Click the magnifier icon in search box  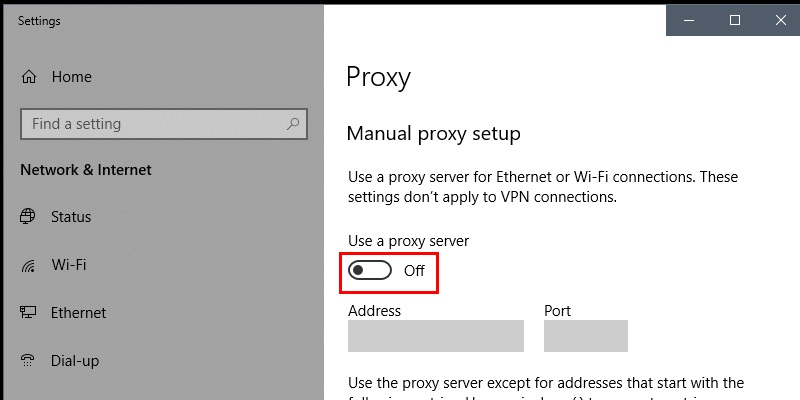point(293,123)
